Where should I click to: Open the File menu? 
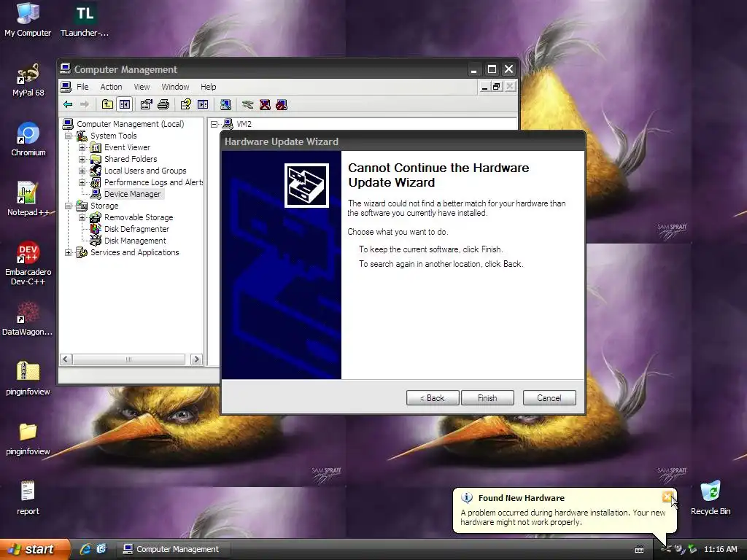(82, 87)
